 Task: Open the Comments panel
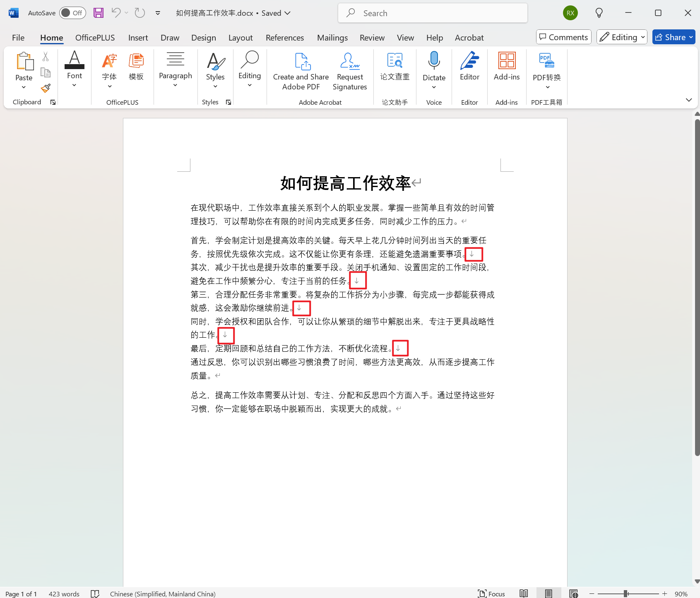[x=563, y=37]
